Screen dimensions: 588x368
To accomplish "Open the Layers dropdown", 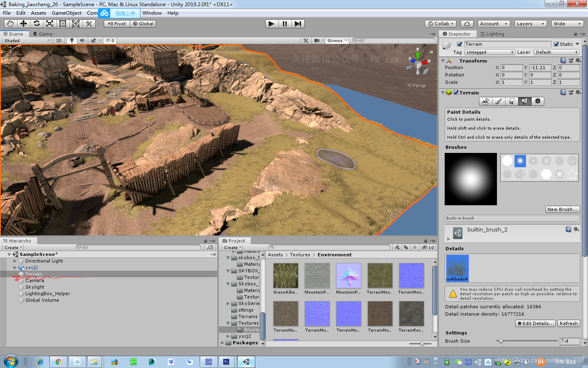I will [x=530, y=24].
